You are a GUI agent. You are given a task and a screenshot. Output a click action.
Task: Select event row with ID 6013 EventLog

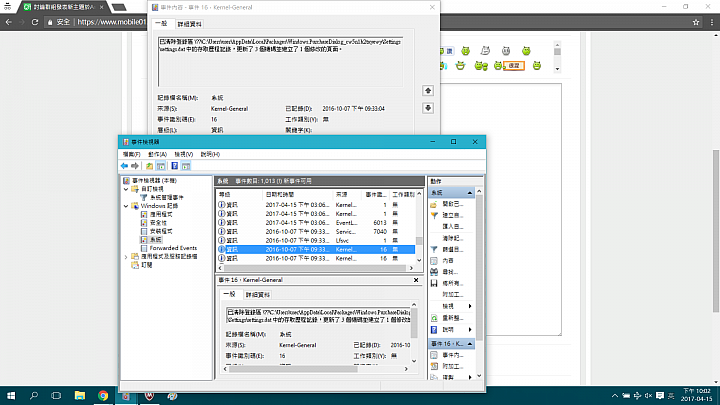pos(316,223)
